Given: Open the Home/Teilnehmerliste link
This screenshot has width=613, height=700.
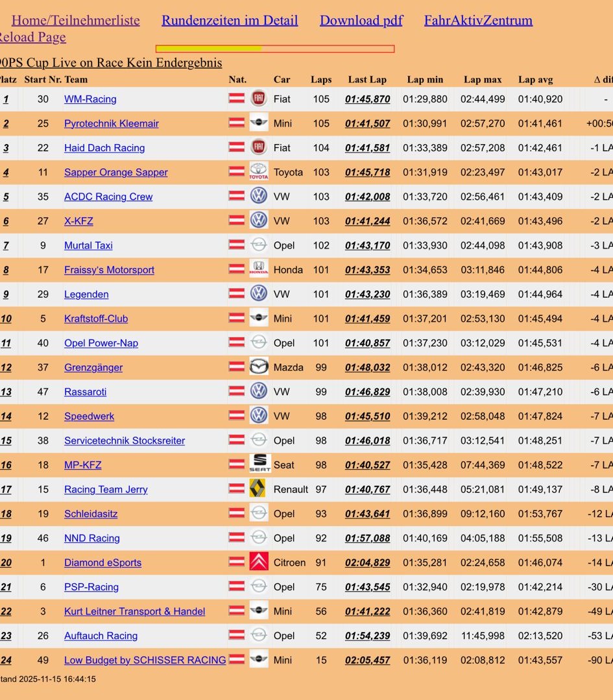Looking at the screenshot, I should pos(75,20).
